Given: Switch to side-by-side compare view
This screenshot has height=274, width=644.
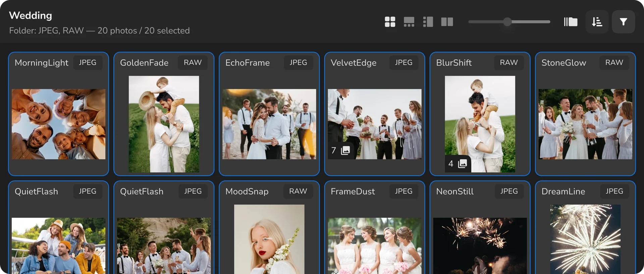Looking at the screenshot, I should (447, 22).
